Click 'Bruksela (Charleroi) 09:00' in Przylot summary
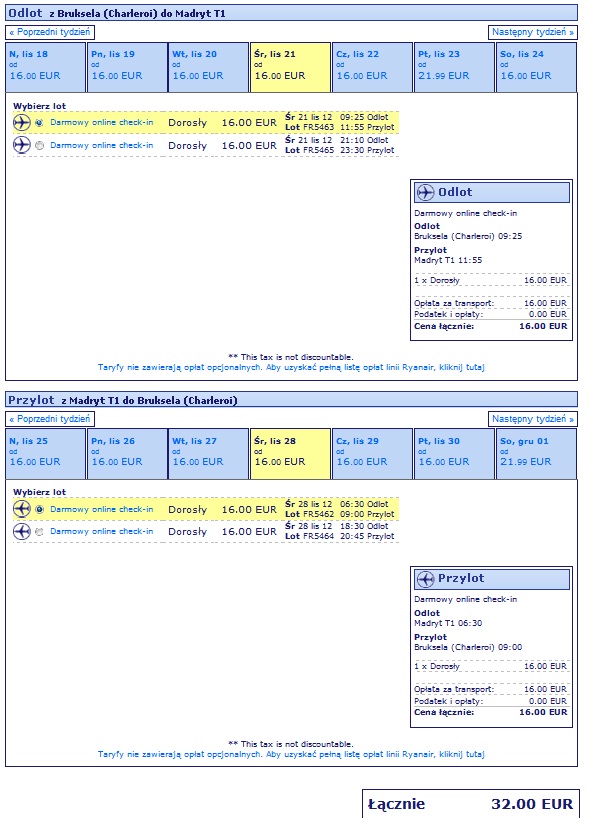The width and height of the screenshot is (590, 818). pos(468,647)
